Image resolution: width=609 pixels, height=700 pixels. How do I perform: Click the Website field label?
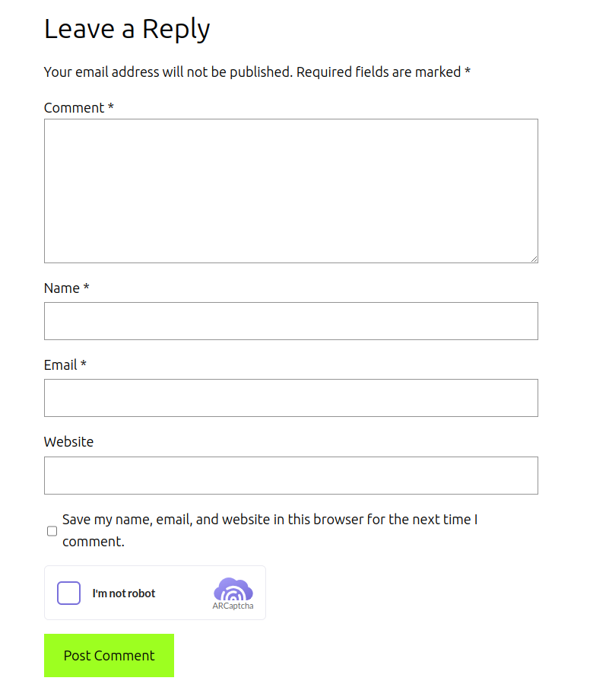pos(68,441)
